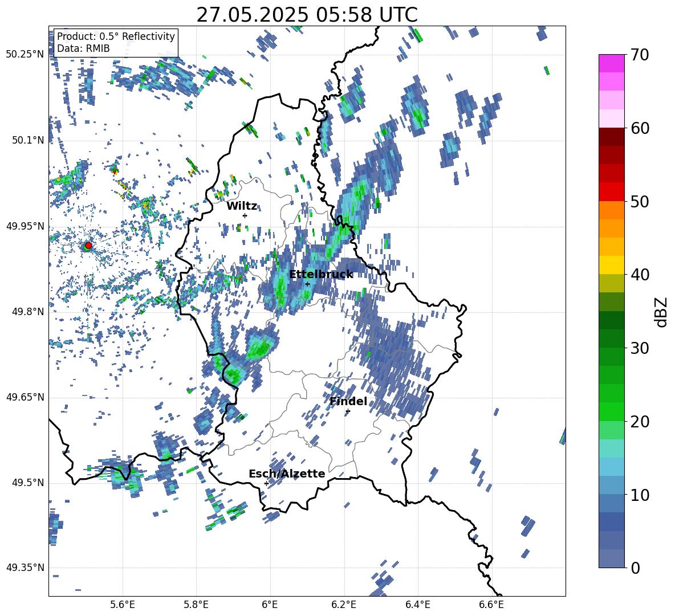Click the Esch/Alzette cross marker

266,483
